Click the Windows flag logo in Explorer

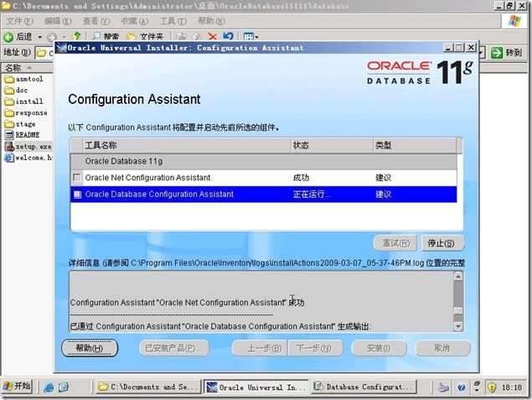click(x=515, y=21)
